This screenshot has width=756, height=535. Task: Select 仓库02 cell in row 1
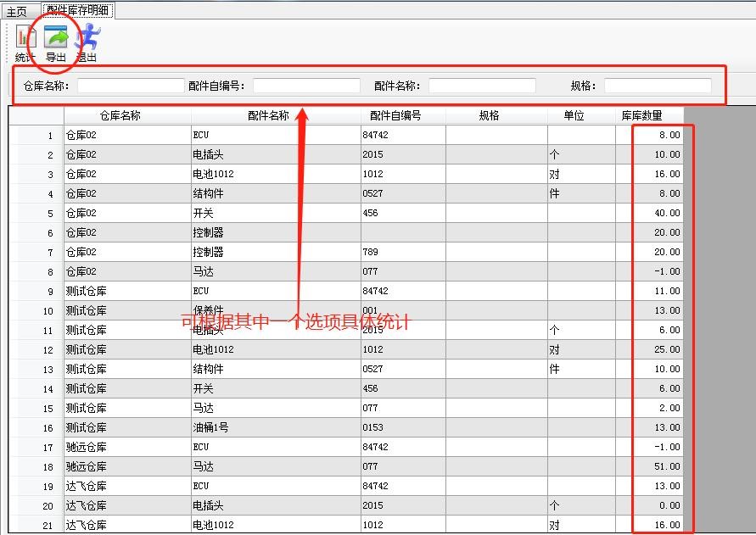[127, 136]
